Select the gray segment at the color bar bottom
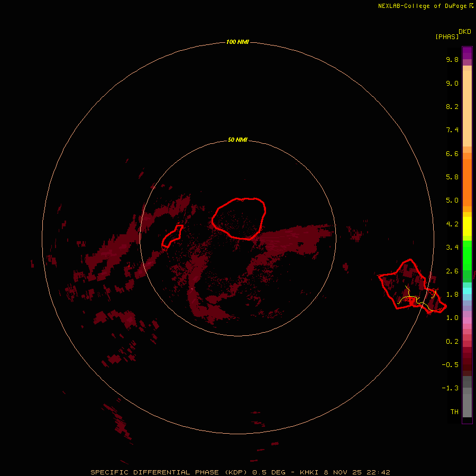Screen dimensions: 476x476 tap(467, 405)
